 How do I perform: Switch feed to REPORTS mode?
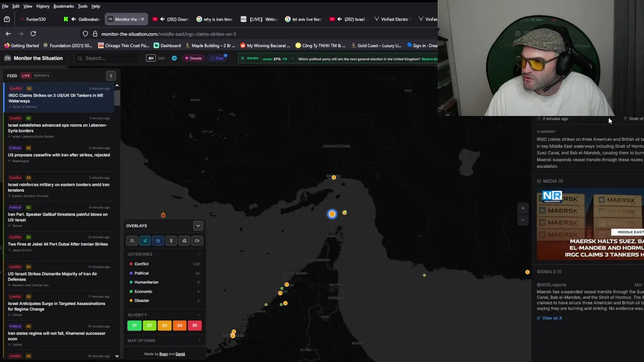42,76
